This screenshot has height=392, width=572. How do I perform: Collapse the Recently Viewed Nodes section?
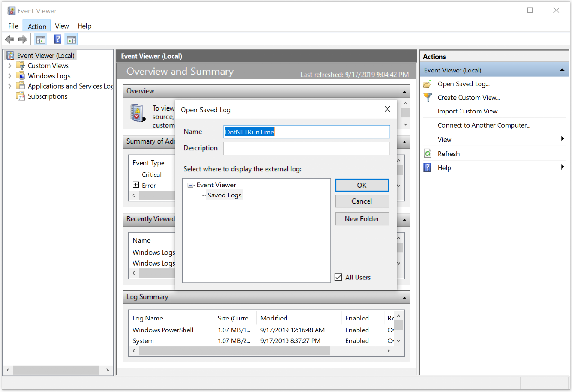click(404, 219)
